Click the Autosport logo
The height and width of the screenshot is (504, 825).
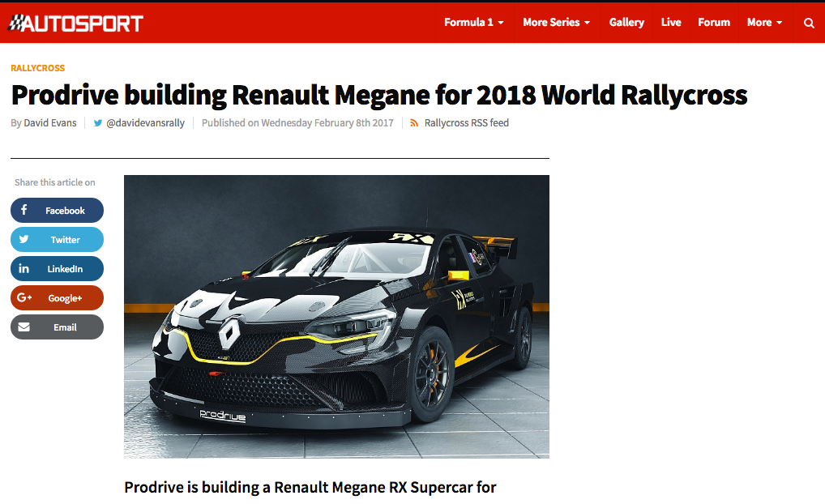tap(75, 23)
